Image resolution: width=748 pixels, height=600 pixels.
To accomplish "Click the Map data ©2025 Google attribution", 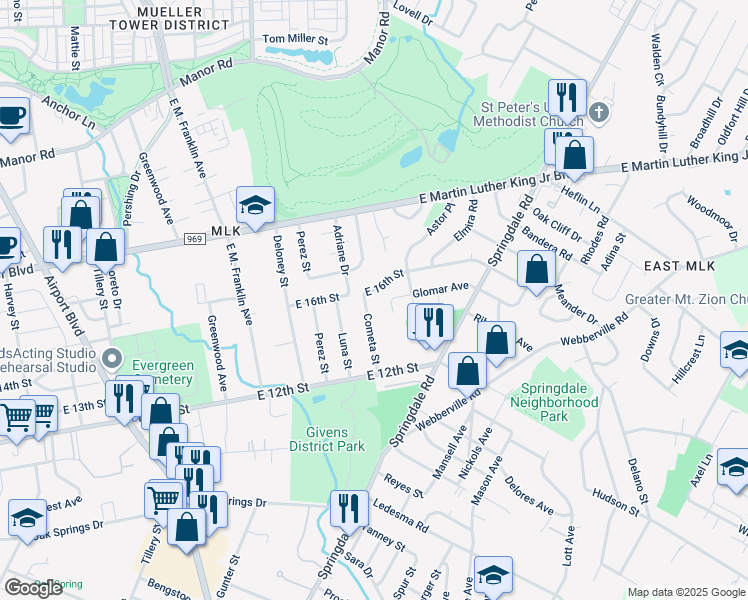I will (686, 592).
